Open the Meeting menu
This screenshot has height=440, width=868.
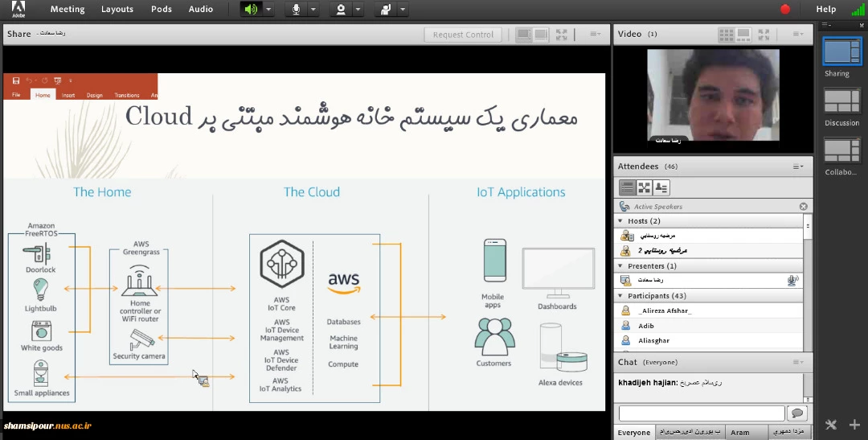click(x=68, y=9)
